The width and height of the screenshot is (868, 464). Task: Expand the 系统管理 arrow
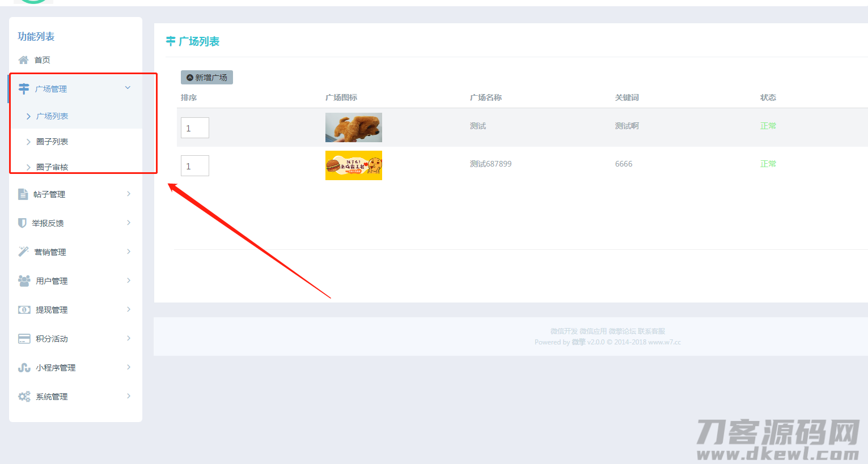tap(129, 396)
